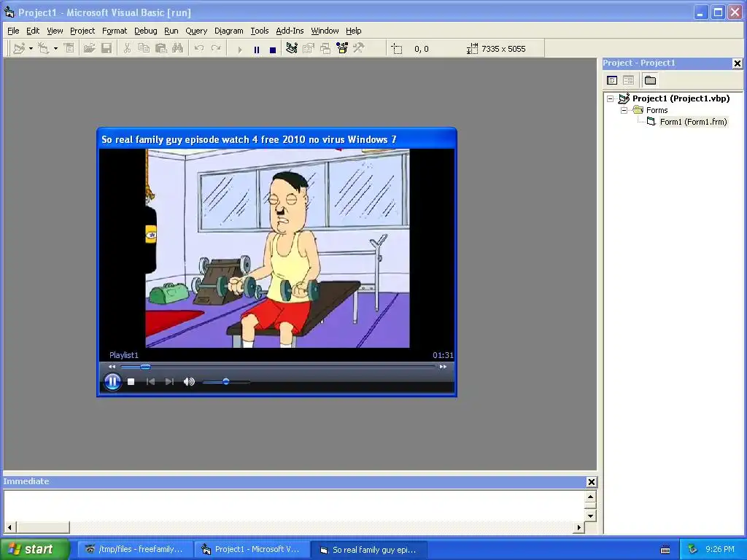Open the Add-Ins menu
This screenshot has height=560, width=747.
pos(290,31)
